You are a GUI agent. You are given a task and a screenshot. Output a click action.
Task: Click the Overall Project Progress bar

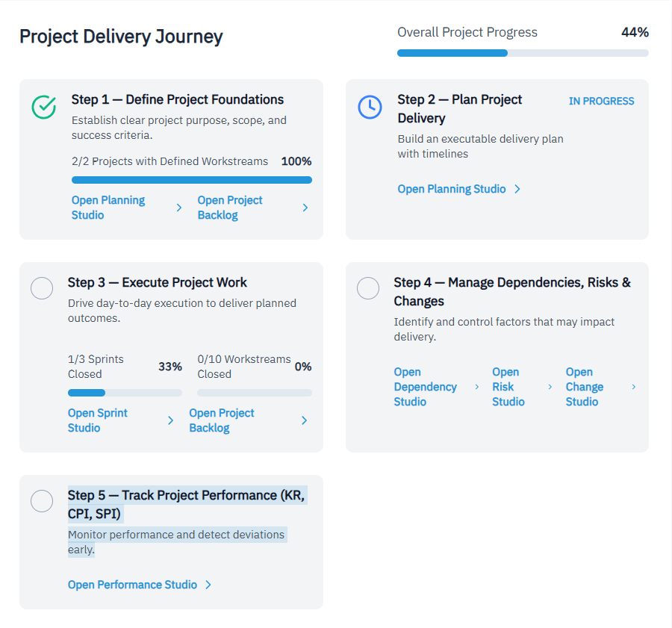523,53
